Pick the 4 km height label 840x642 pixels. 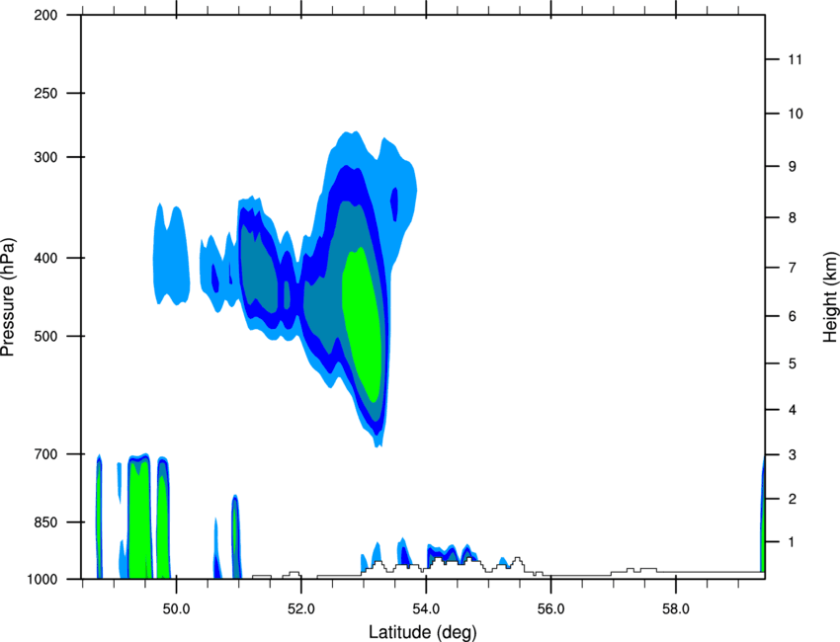[x=793, y=410]
